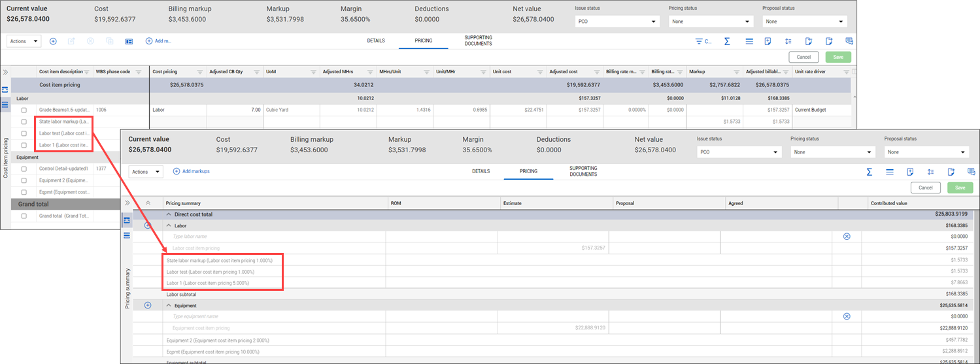Open Proposal status dropdown in front window
Viewport: 980px width, 364px height.
pos(926,152)
